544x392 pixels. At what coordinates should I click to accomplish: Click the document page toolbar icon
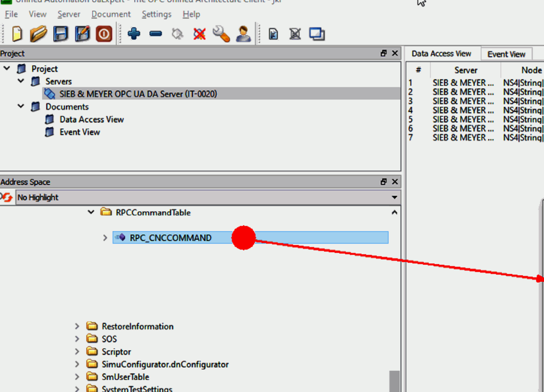273,34
